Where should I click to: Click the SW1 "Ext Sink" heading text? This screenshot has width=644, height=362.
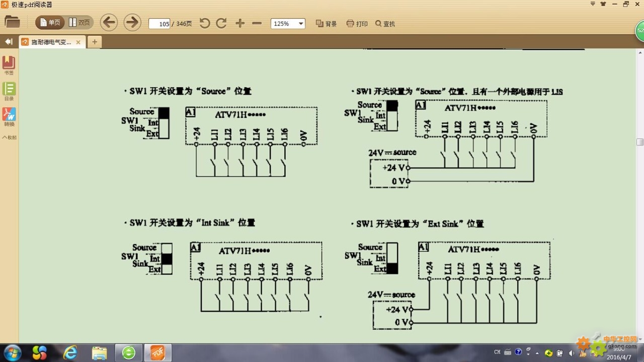point(420,224)
